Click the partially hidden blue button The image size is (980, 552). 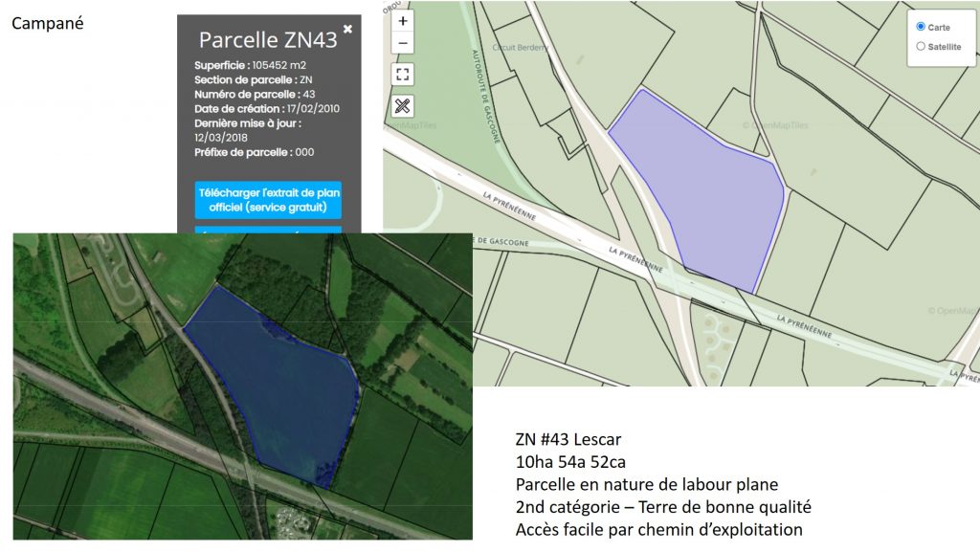point(268,230)
